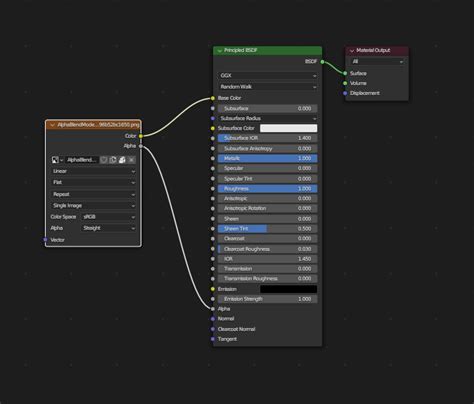
Task: Click the Transmission Roughness value field
Action: 268,279
